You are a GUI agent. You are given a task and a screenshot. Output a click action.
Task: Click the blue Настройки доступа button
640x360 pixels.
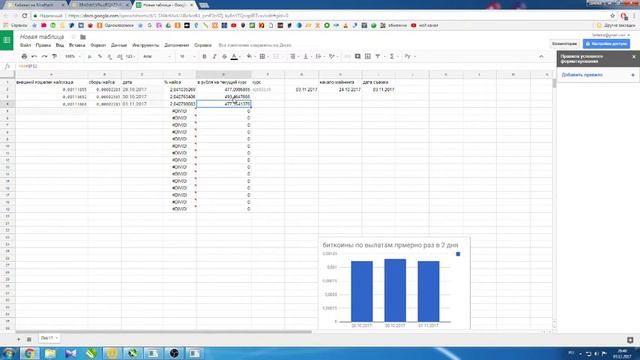coord(606,44)
